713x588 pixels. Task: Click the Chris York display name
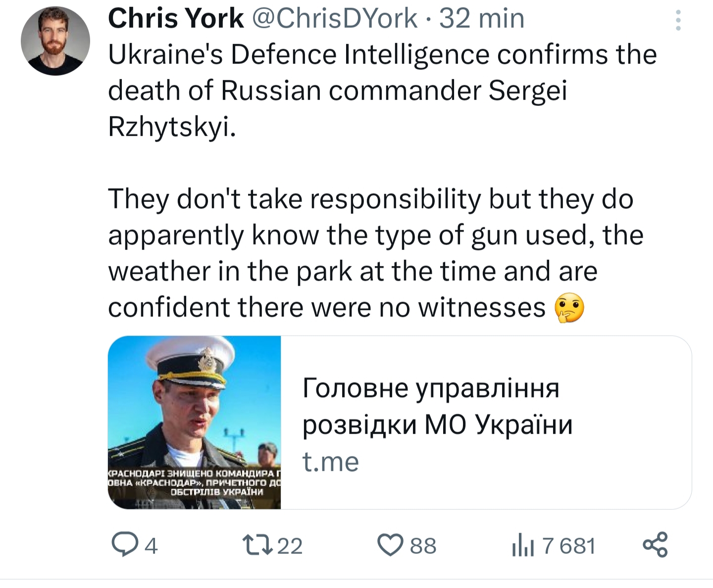[x=176, y=19]
